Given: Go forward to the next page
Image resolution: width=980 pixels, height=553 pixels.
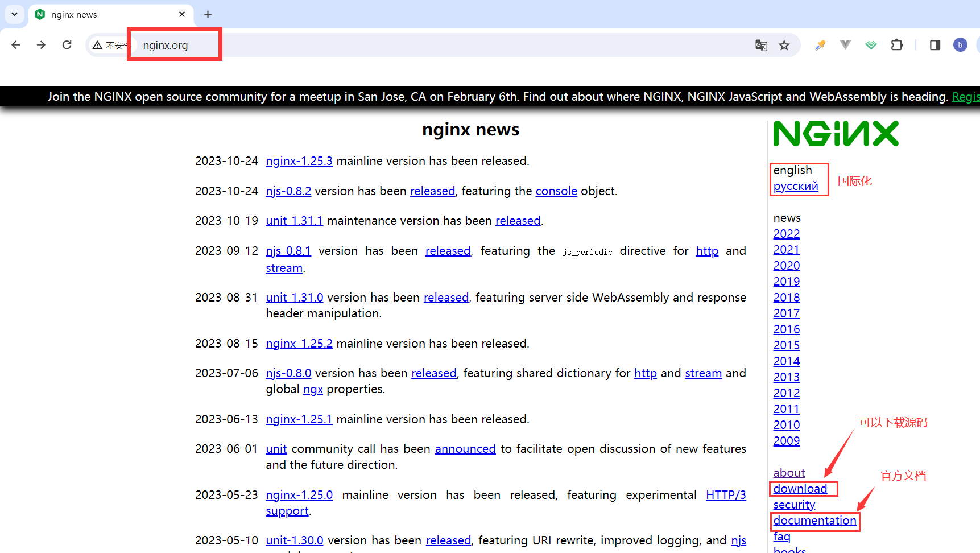Looking at the screenshot, I should 41,45.
